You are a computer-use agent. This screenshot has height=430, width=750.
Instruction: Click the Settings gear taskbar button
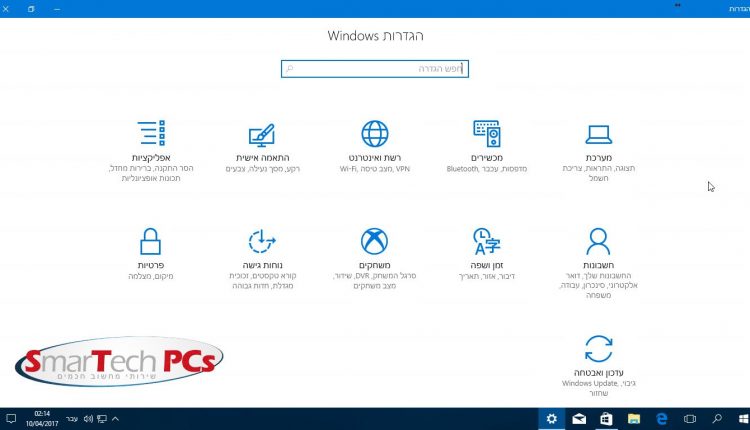coord(551,419)
